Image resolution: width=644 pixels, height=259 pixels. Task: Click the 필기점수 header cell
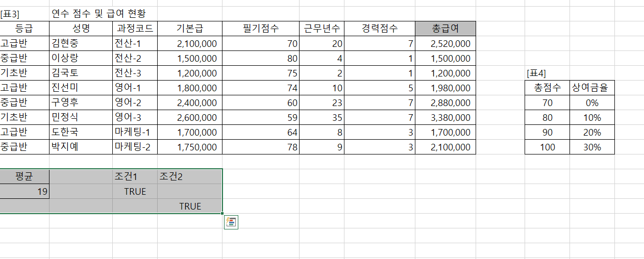click(260, 29)
